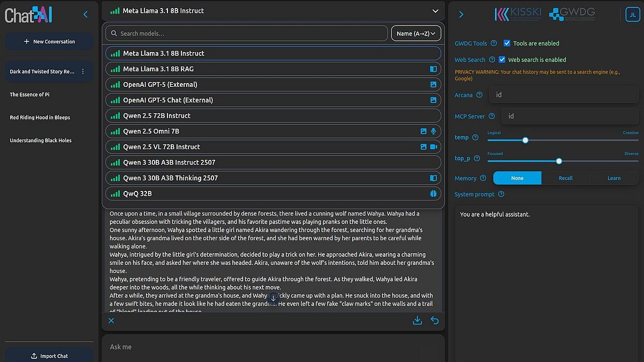This screenshot has height=362, width=644.
Task: Adjust the temp slider handle
Action: point(525,140)
